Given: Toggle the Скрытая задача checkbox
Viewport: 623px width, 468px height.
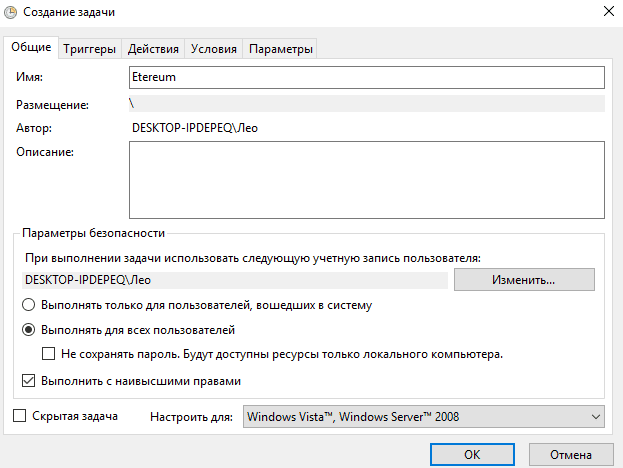Looking at the screenshot, I should pos(22,416).
